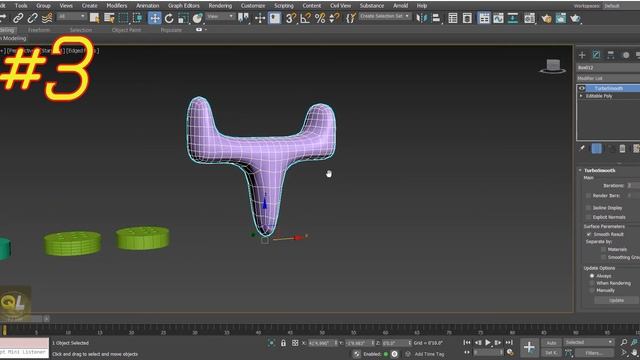Open the Hierarchy panel icon

tap(611, 55)
